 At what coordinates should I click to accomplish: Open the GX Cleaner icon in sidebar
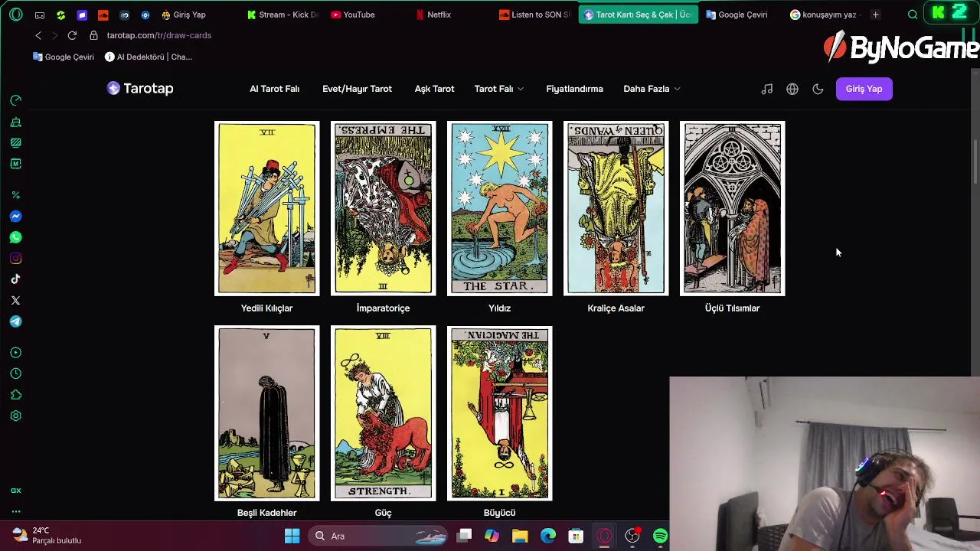coord(15,122)
